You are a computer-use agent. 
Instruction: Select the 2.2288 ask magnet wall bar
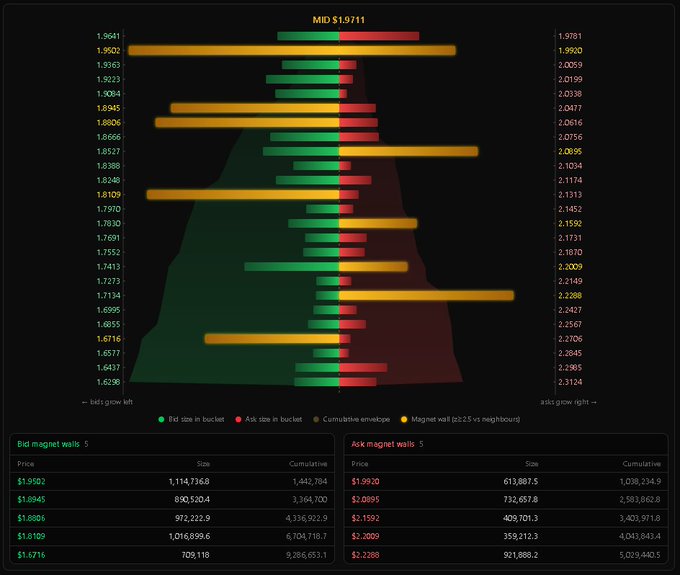tap(426, 296)
